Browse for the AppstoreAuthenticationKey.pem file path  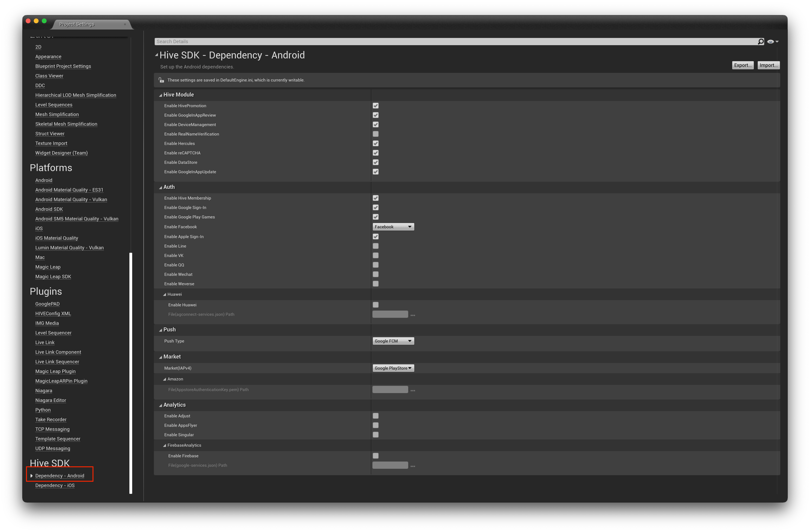[x=412, y=390]
